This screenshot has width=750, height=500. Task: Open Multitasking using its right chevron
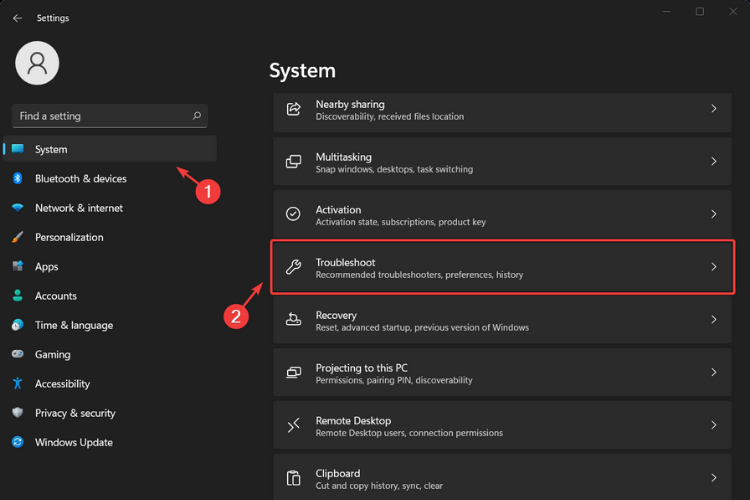(x=714, y=161)
